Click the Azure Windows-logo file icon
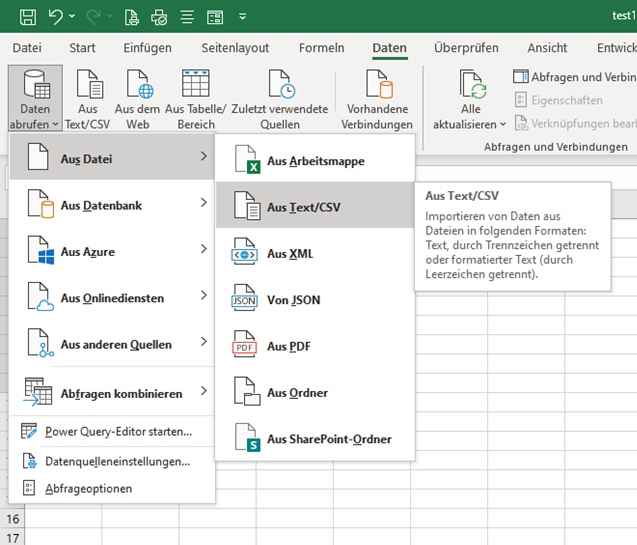637x545 pixels. (x=41, y=251)
